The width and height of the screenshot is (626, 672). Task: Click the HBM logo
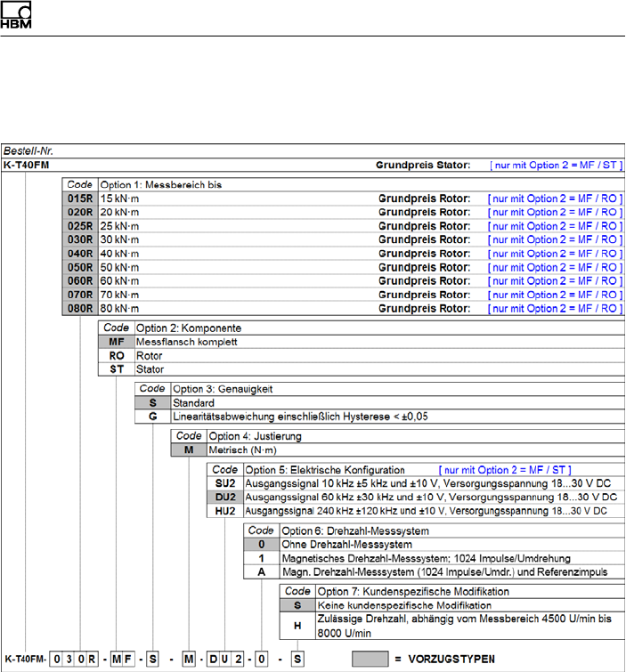pos(16,14)
